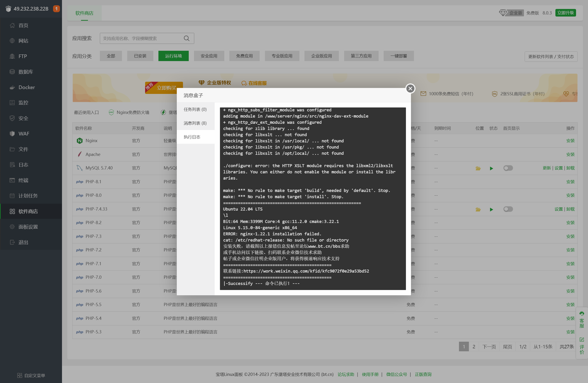This screenshot has width=588, height=383.
Task: Click the 软件商店 top tab
Action: tap(84, 13)
